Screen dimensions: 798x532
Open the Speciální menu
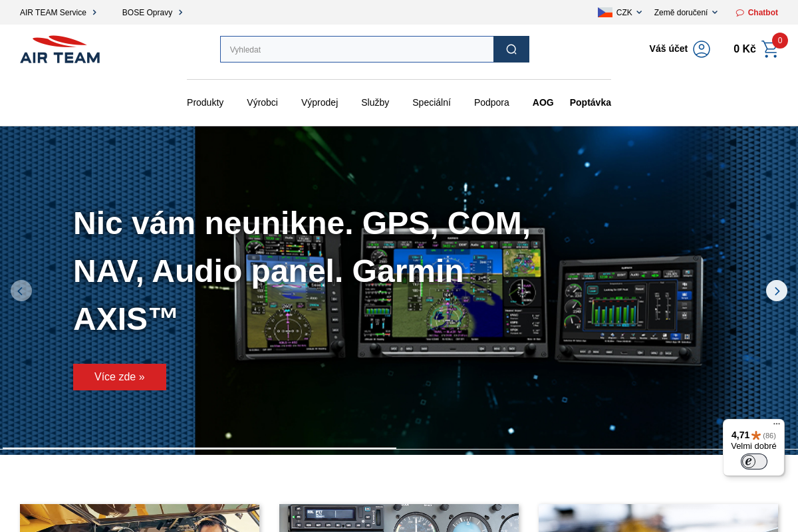click(x=432, y=102)
